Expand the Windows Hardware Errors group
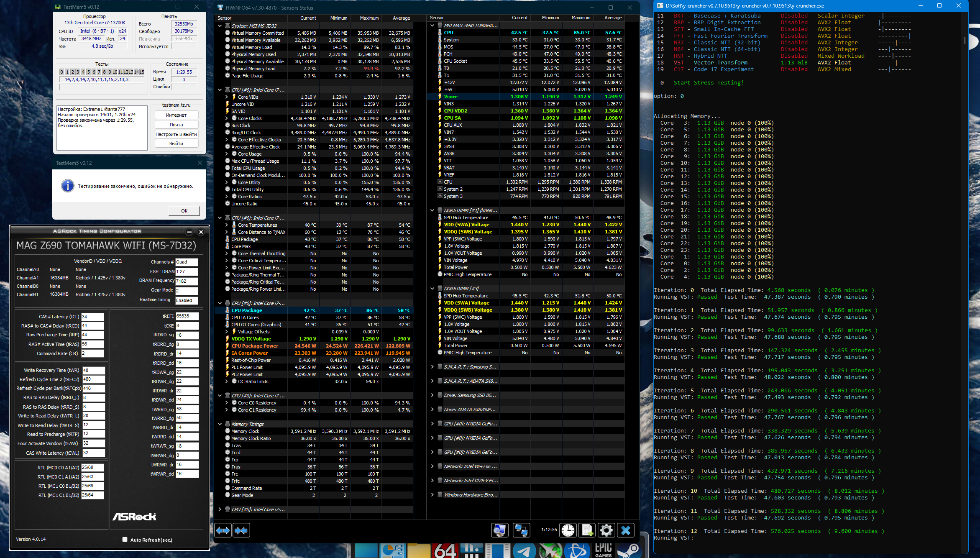 click(x=432, y=495)
